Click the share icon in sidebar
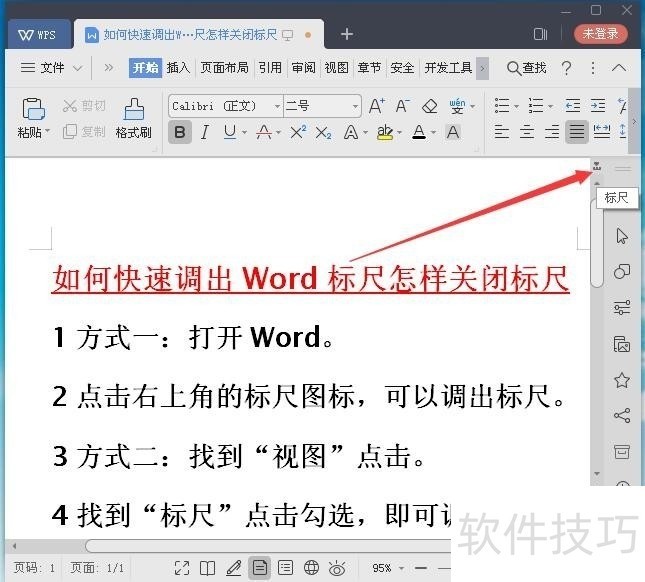Image resolution: width=645 pixels, height=582 pixels. click(x=622, y=415)
